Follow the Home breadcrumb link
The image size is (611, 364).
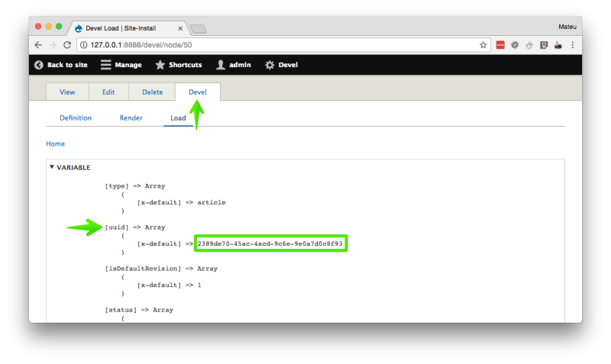tap(55, 143)
